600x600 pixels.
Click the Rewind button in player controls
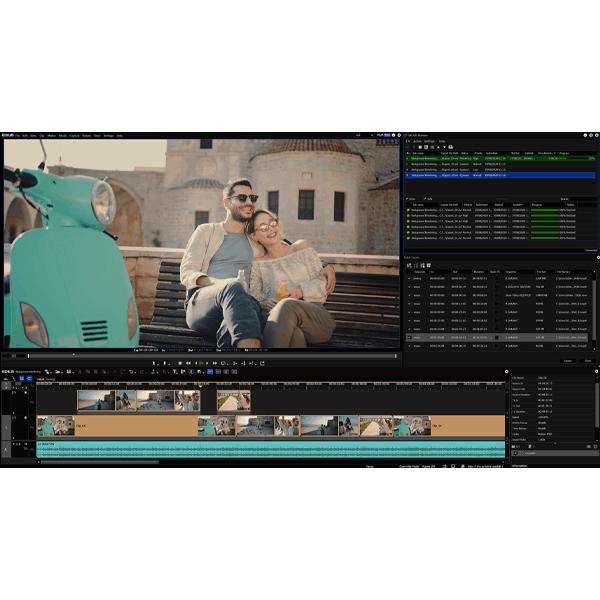[x=188, y=363]
